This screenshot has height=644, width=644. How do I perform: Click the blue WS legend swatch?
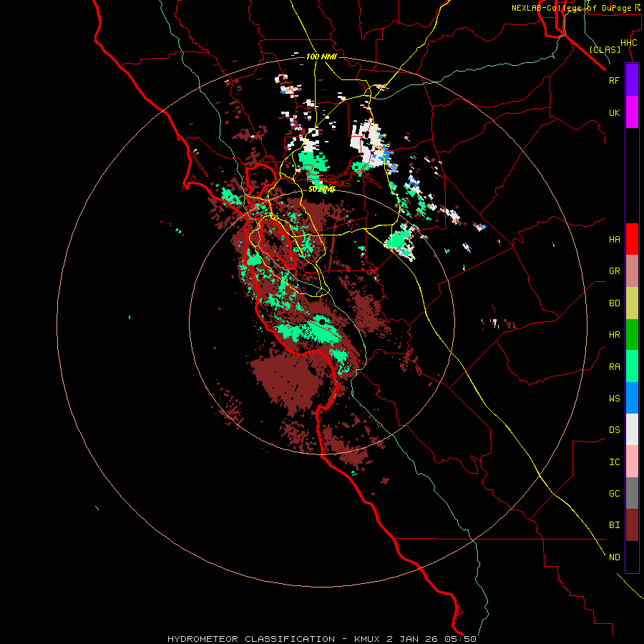(x=632, y=398)
